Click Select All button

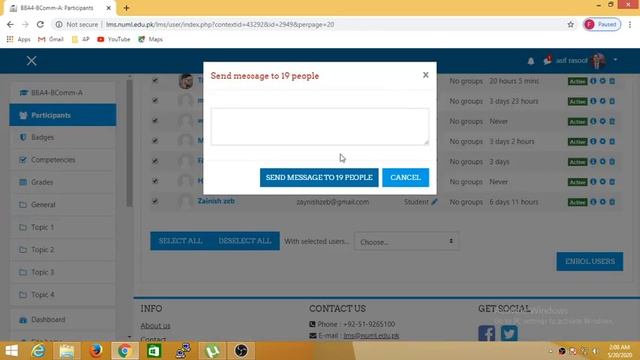click(180, 241)
